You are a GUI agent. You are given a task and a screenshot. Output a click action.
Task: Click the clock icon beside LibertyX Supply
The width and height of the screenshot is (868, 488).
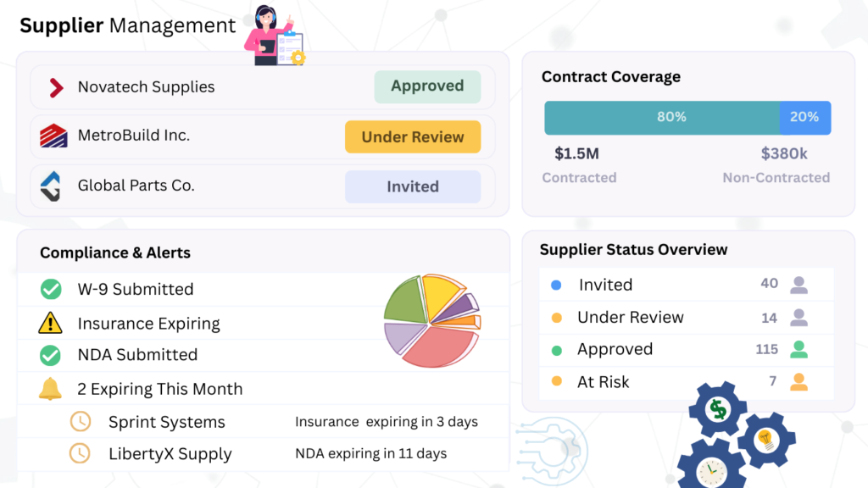pyautogui.click(x=80, y=453)
